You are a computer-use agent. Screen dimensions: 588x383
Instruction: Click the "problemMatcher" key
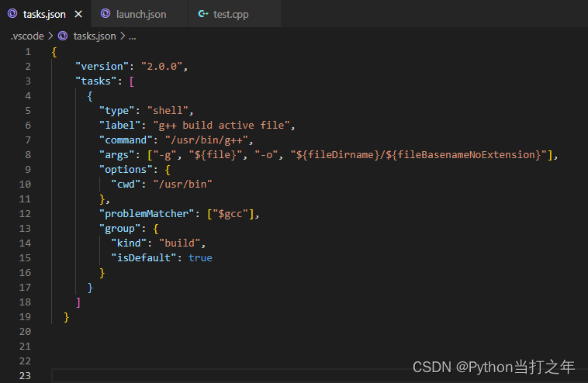[147, 214]
